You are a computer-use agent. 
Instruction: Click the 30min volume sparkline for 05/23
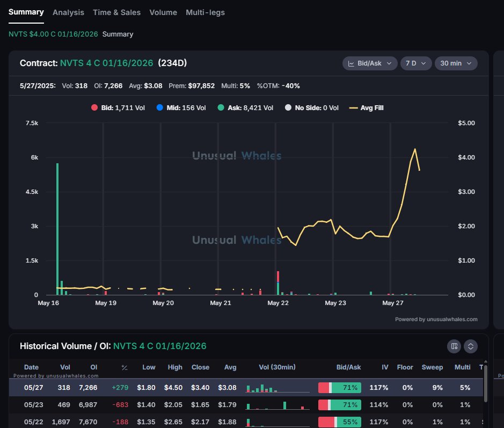click(277, 405)
